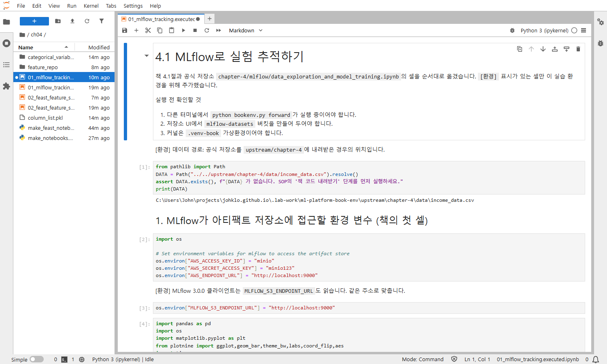Open the debugger panel on the right sidebar
This screenshot has height=364, width=607.
pyautogui.click(x=601, y=43)
